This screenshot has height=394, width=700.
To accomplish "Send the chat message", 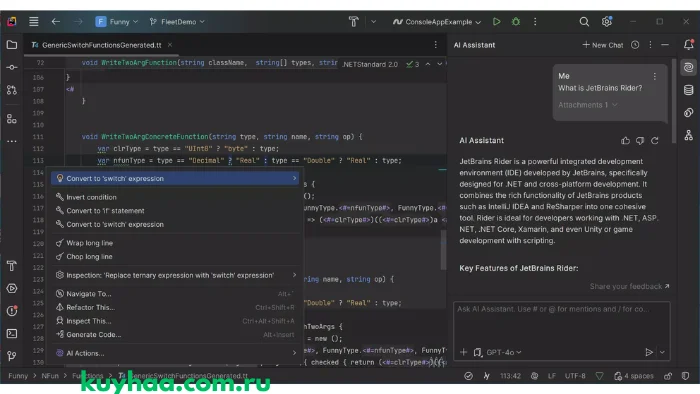I will [649, 352].
